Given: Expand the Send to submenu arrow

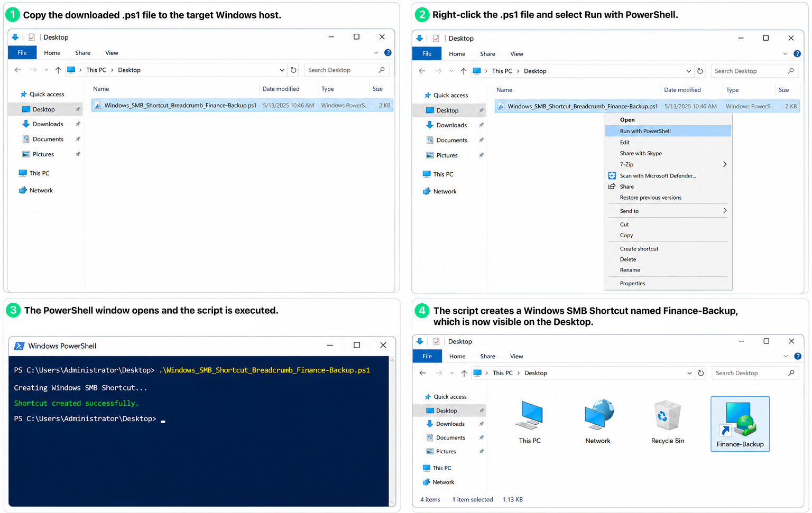Looking at the screenshot, I should click(725, 211).
